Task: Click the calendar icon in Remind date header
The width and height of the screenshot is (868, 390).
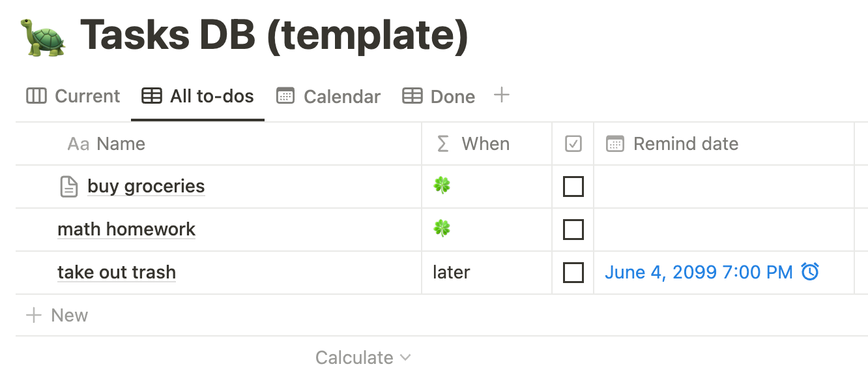Action: tap(615, 143)
